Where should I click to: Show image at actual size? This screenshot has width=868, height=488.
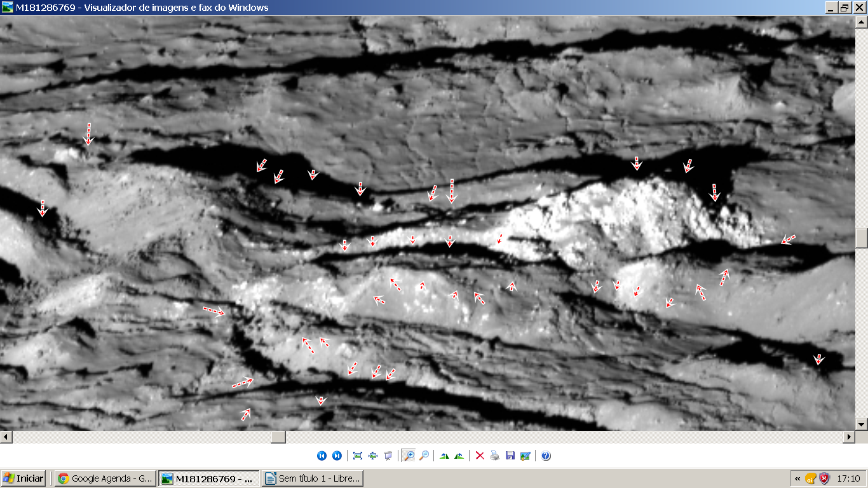373,456
